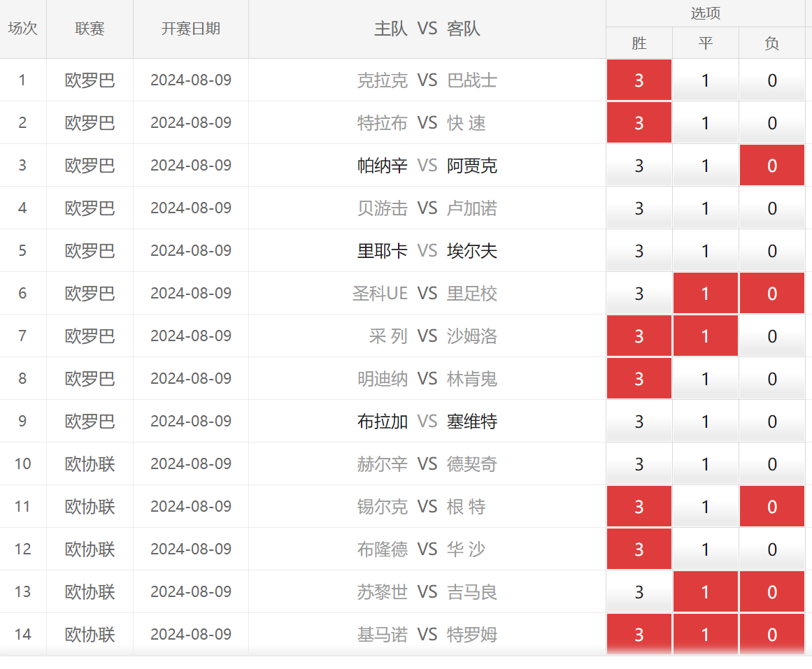Click the 联赛 column header
The image size is (812, 669).
coord(90,29)
